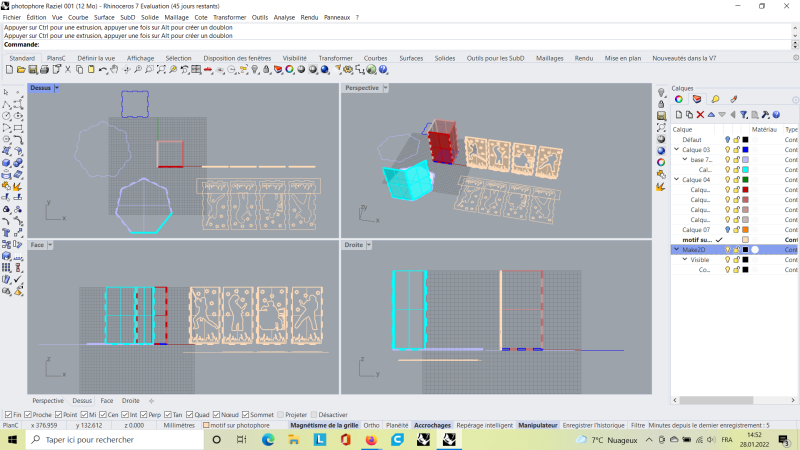Click the new layer icon in Calques panel
This screenshot has height=450, width=800.
[677, 115]
